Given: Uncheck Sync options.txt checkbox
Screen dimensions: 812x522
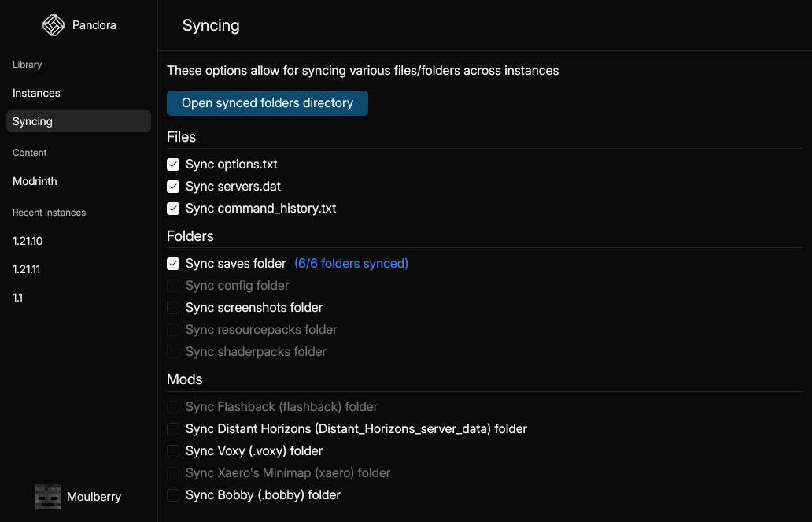Looking at the screenshot, I should 173,165.
